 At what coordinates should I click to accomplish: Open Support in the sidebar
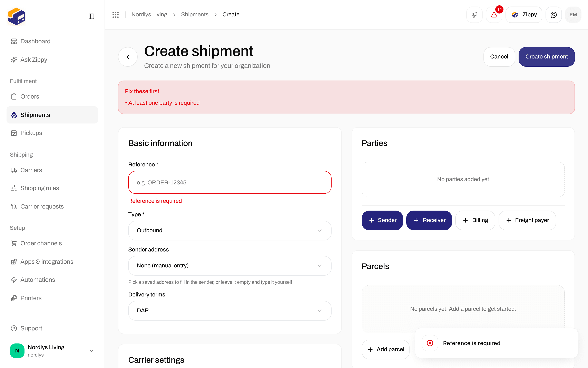[52, 328]
